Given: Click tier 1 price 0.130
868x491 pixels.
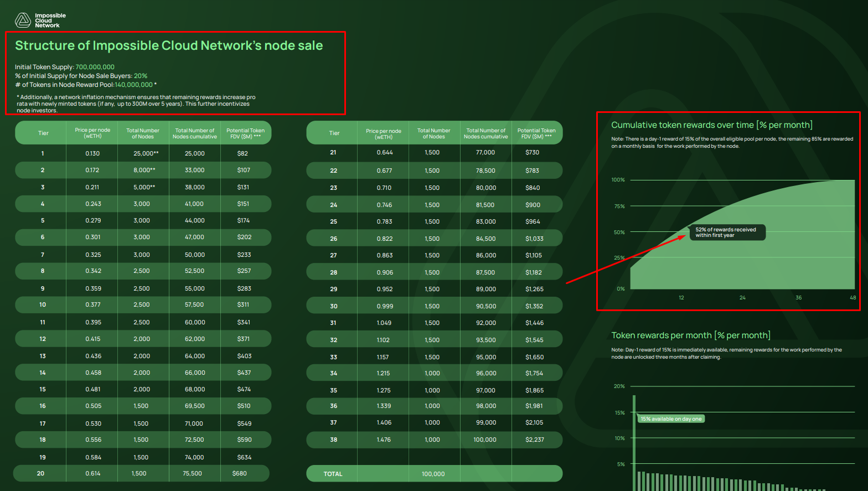Looking at the screenshot, I should [x=92, y=153].
